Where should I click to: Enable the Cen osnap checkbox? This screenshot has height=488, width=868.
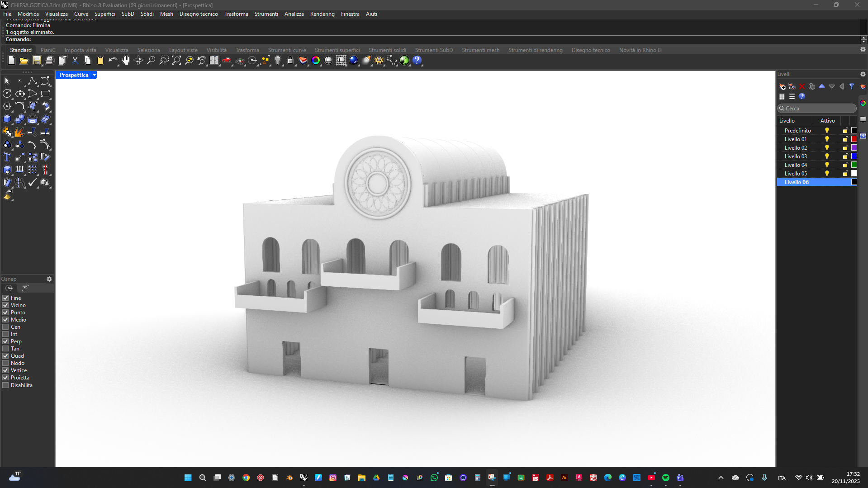click(x=5, y=327)
